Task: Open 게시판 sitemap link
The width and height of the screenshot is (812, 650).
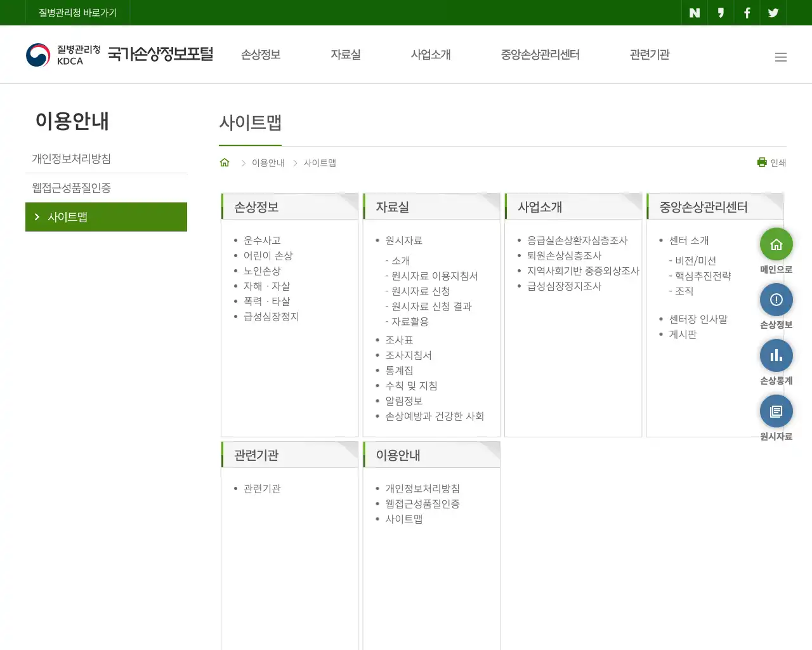Action: [x=683, y=335]
